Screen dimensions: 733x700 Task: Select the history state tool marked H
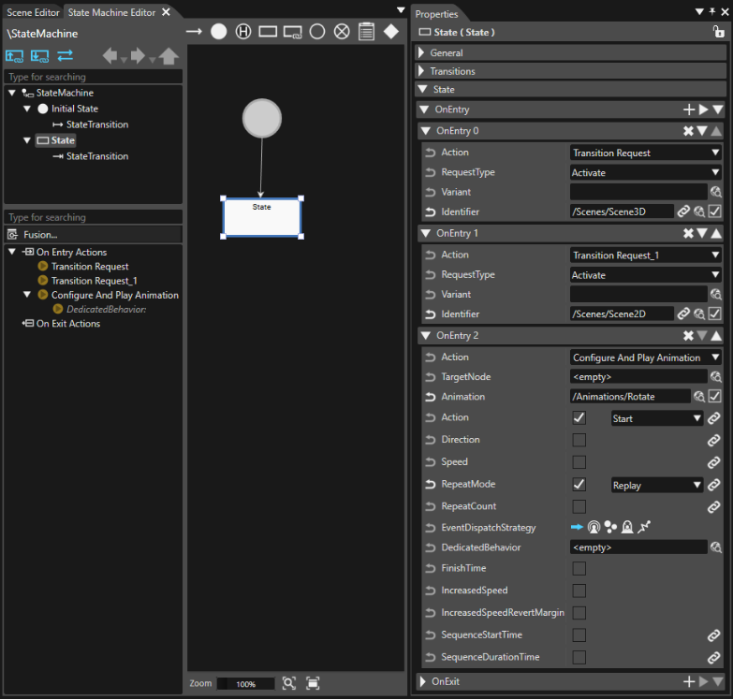click(243, 32)
